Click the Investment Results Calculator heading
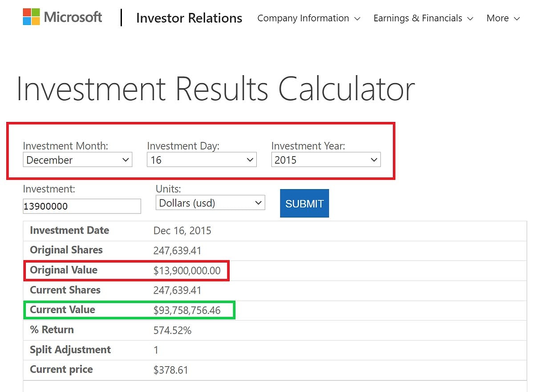 pos(215,89)
